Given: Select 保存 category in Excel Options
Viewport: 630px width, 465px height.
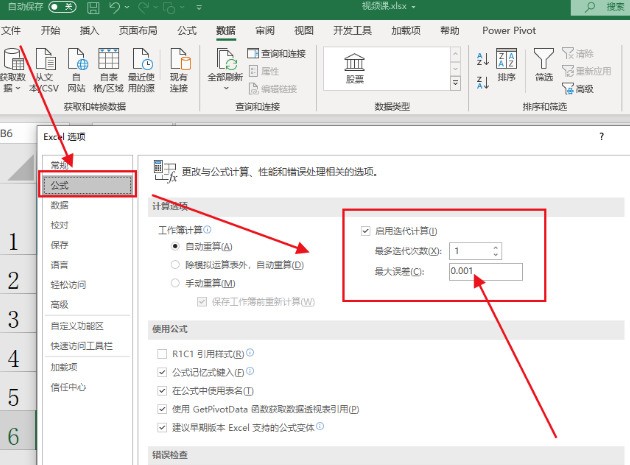Looking at the screenshot, I should click(88, 245).
